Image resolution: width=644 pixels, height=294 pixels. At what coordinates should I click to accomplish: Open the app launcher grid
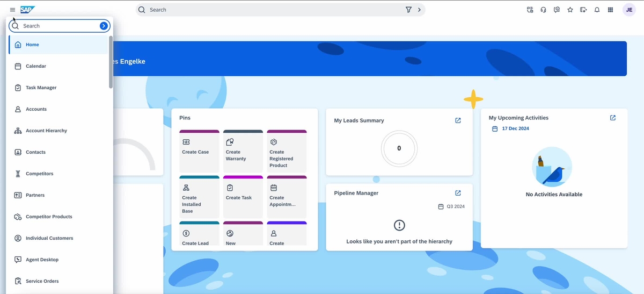[610, 10]
